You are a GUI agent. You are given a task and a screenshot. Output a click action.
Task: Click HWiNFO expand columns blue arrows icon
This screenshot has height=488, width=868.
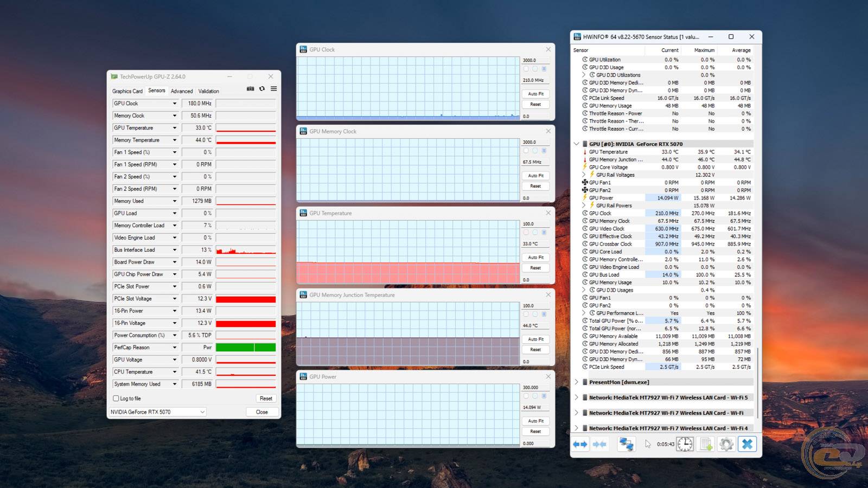[580, 445]
